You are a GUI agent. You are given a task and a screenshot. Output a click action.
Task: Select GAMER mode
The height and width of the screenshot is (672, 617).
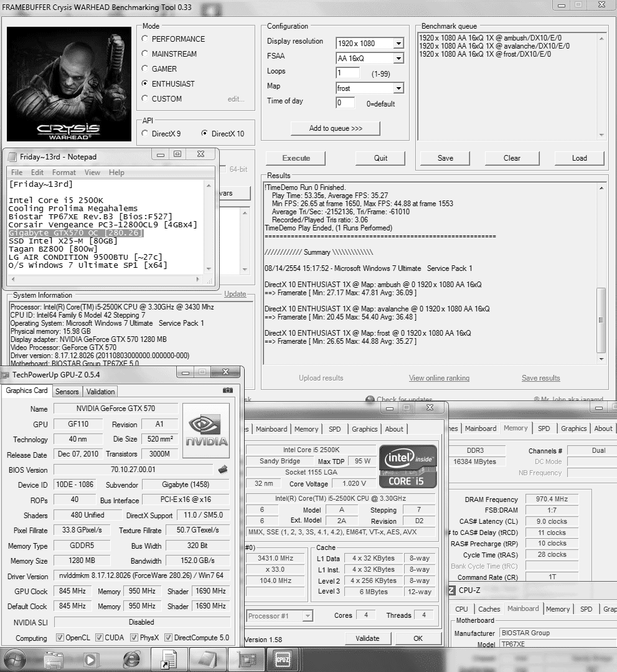click(145, 69)
